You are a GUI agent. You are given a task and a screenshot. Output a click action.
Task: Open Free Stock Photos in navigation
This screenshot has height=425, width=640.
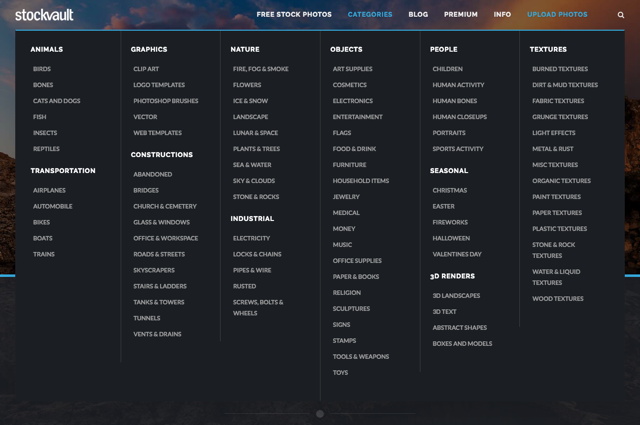294,15
